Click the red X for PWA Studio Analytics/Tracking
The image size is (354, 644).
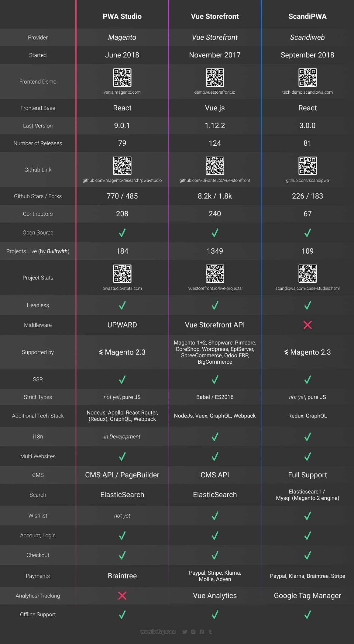tap(122, 596)
